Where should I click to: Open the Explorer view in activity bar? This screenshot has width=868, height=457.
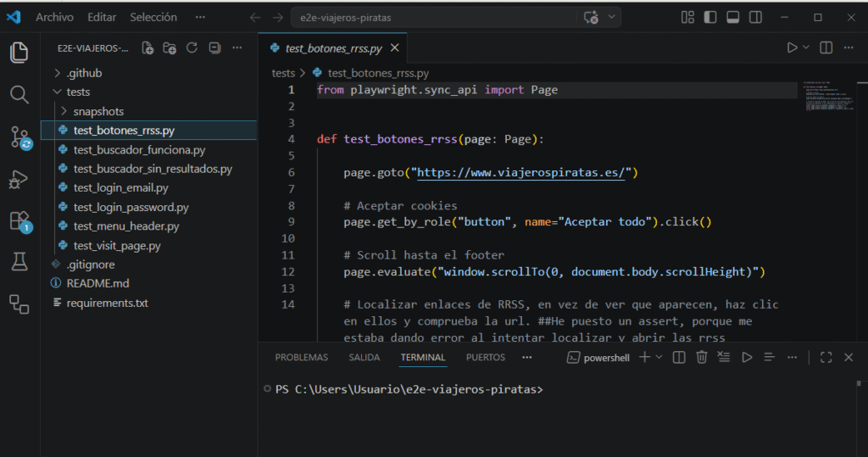tap(19, 53)
